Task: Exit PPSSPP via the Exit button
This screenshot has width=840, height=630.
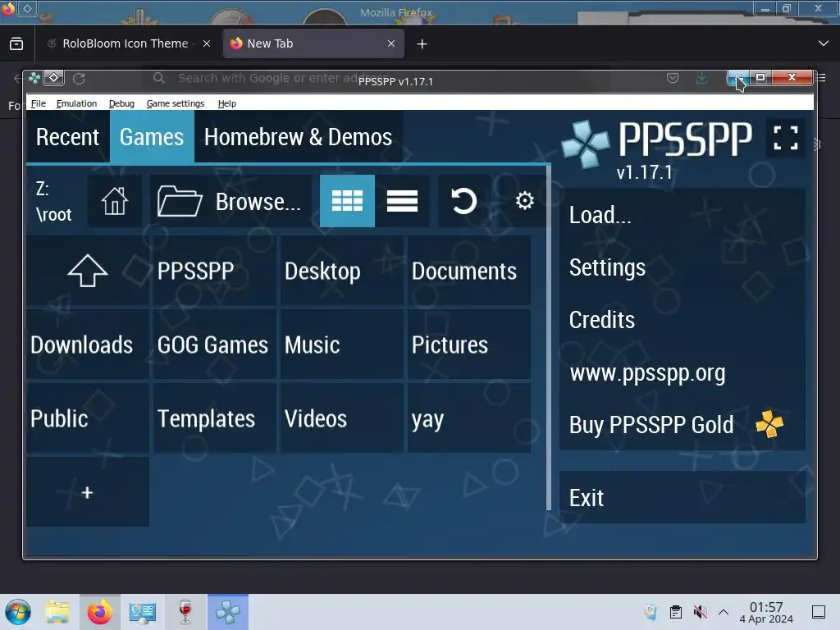Action: (x=682, y=498)
